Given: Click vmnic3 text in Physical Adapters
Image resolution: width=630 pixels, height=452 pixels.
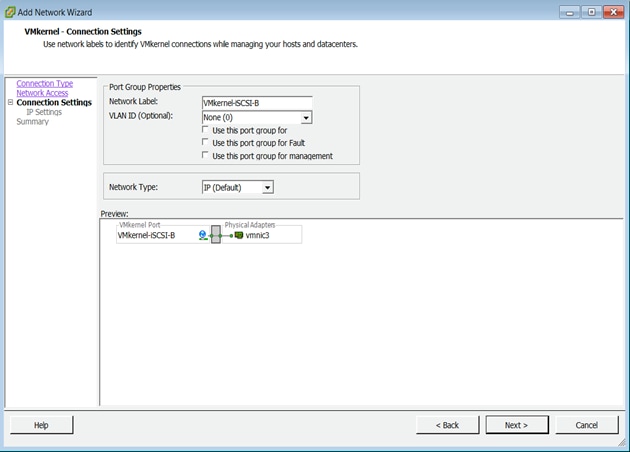Looking at the screenshot, I should [x=258, y=235].
